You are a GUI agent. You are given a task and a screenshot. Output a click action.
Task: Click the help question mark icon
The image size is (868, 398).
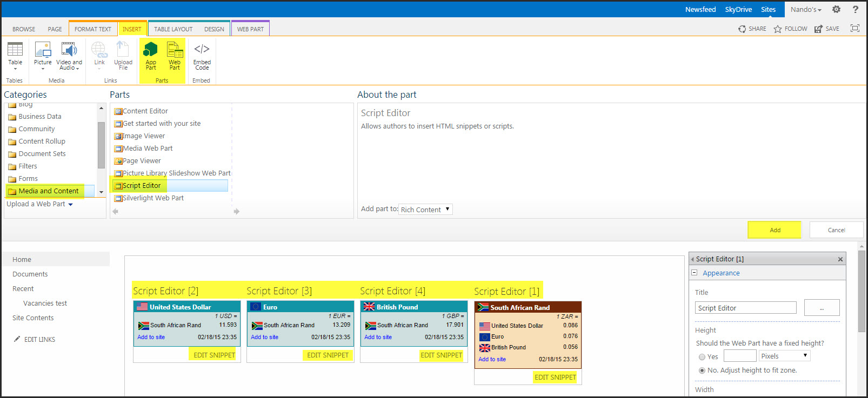(x=855, y=9)
